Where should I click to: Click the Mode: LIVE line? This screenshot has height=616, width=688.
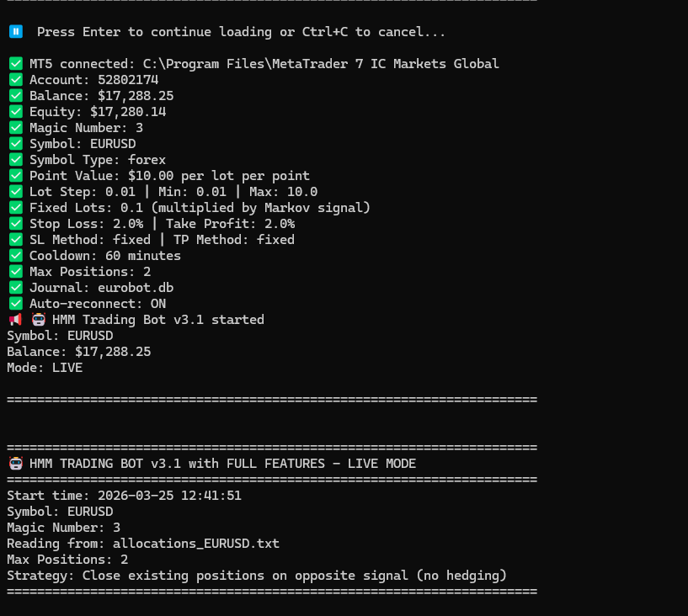coord(45,368)
